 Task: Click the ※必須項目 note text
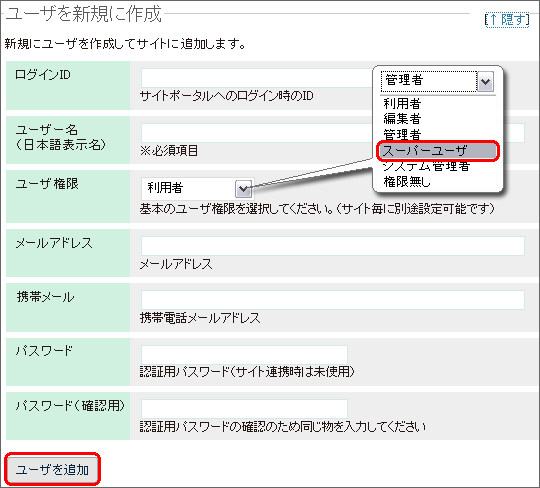pos(169,150)
